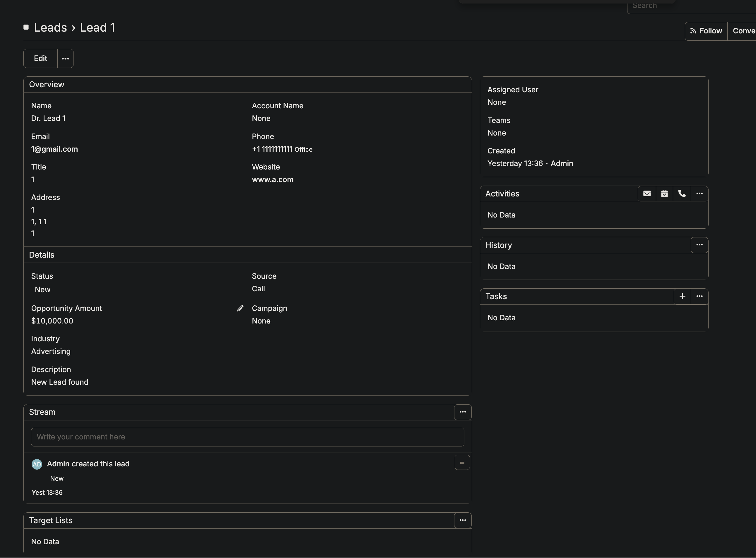The height and width of the screenshot is (558, 756).
Task: Open the dropdown next to Edit button
Action: click(65, 59)
